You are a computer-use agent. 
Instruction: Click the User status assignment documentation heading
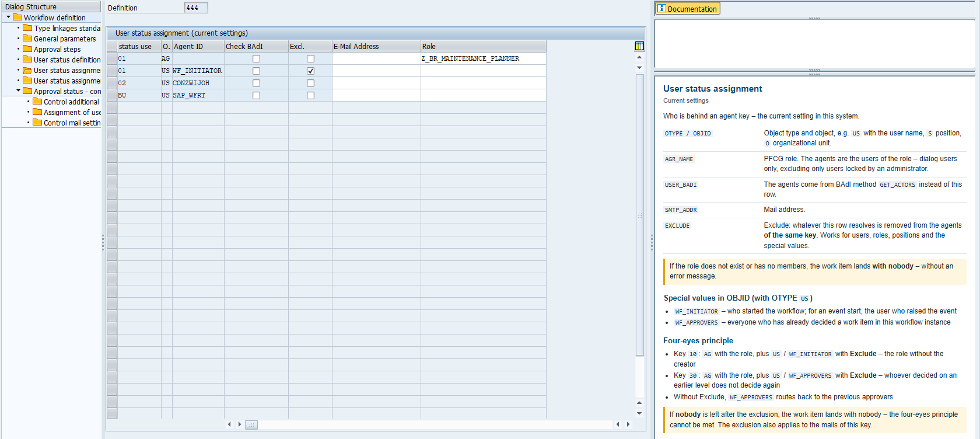tap(712, 89)
